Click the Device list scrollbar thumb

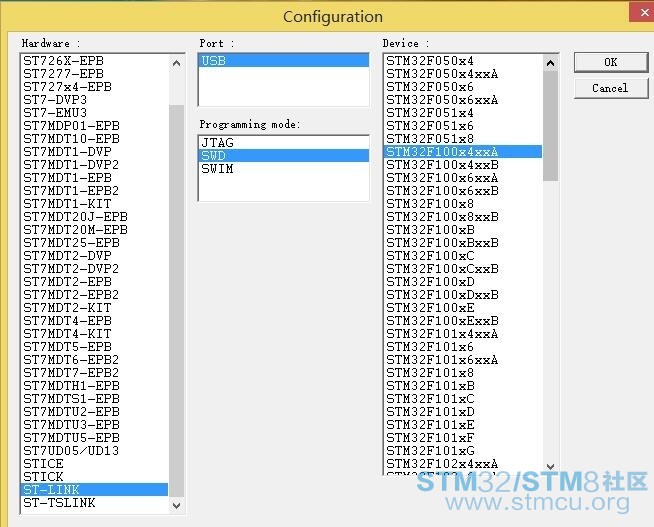pyautogui.click(x=550, y=126)
